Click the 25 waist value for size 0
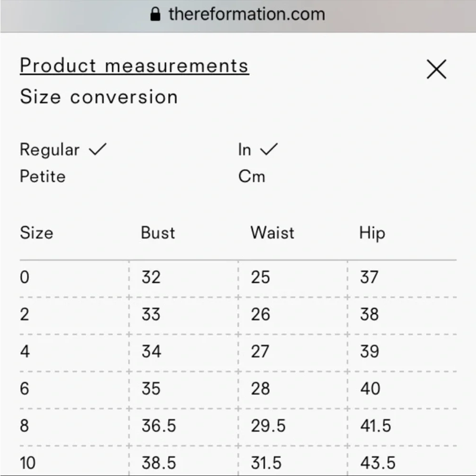 coord(260,277)
